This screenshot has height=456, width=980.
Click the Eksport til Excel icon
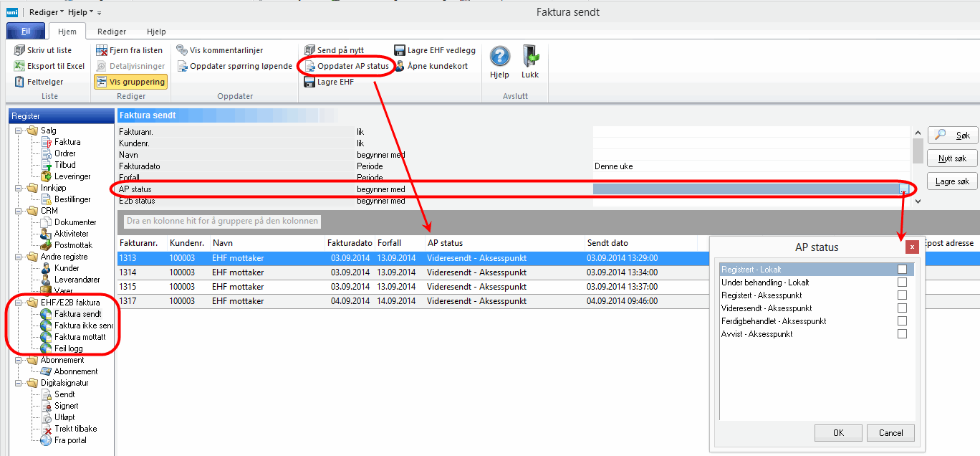(20, 66)
